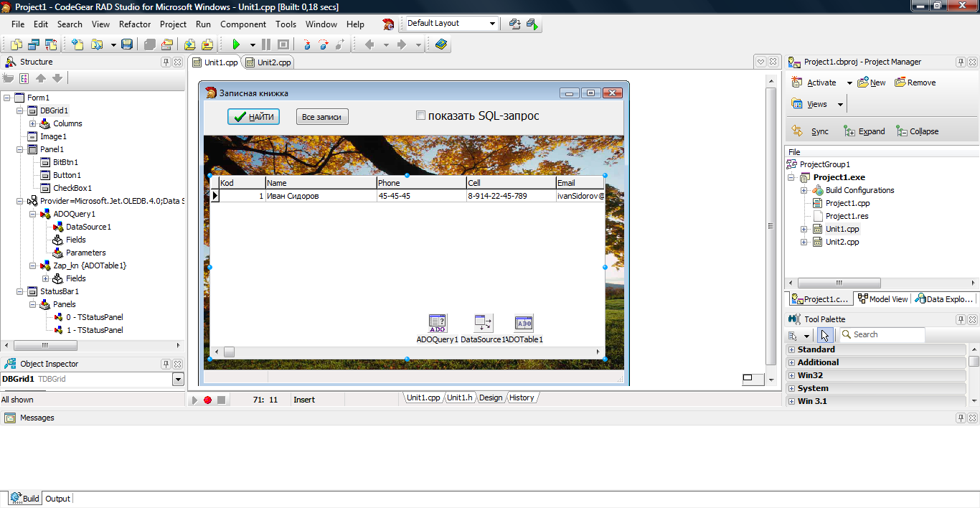Click the Toggle Form/Unit toolbar icon
Screen dimensions: 980x508
pyautogui.click(x=50, y=44)
